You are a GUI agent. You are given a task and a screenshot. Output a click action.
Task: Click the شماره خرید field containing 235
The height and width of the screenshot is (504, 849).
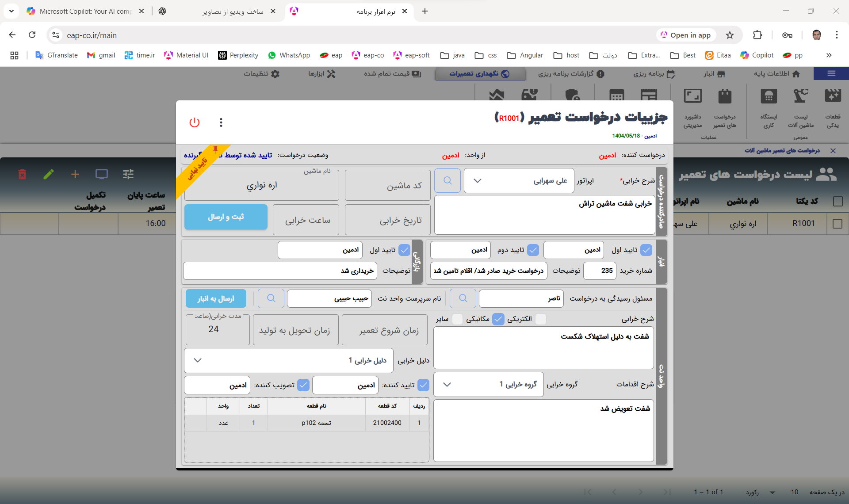(600, 271)
